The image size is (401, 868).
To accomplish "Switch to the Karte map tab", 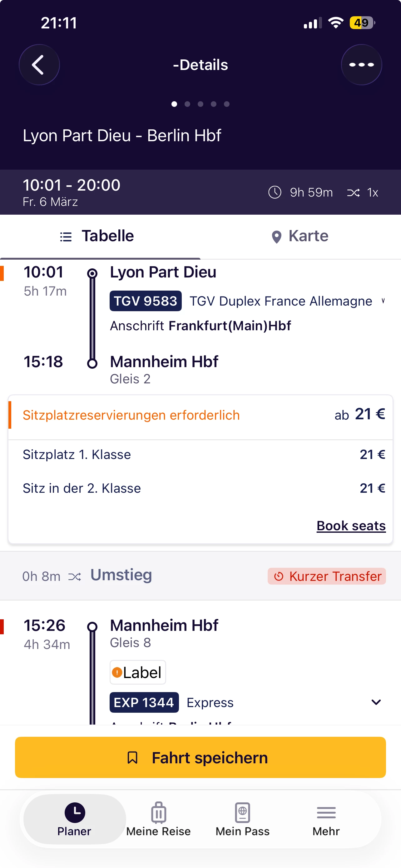I will pos(300,236).
